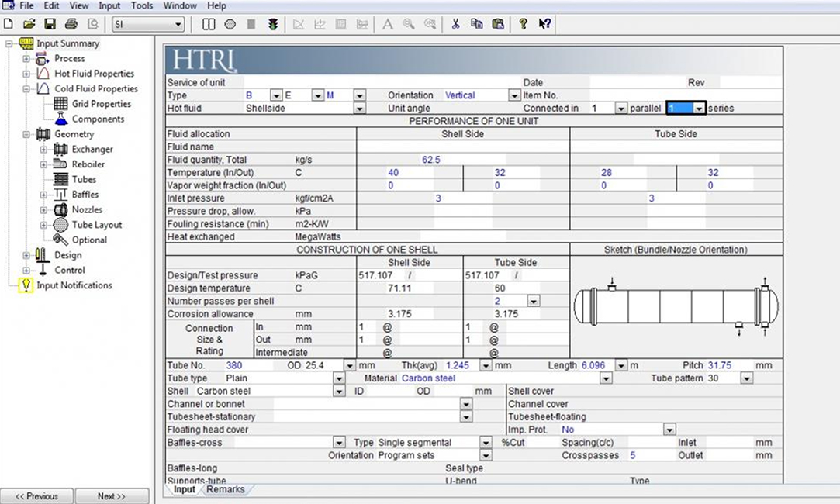Viewport: 840px width, 504px height.
Task: Click the New file toolbar icon
Action: coord(9,24)
